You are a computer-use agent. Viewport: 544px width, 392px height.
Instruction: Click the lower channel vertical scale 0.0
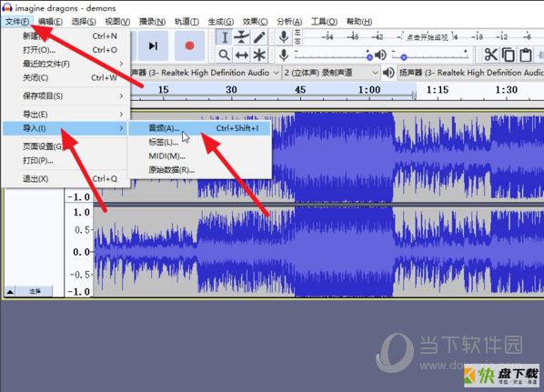81,252
